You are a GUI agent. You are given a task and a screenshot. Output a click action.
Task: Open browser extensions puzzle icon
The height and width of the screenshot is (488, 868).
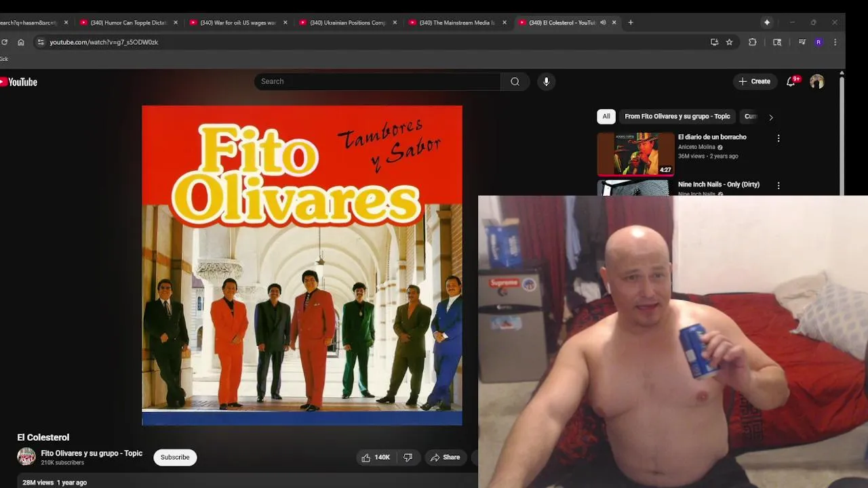click(752, 42)
